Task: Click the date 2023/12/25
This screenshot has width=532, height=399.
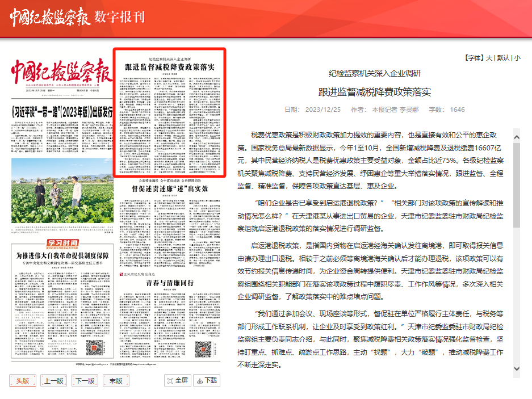Action: pyautogui.click(x=322, y=110)
